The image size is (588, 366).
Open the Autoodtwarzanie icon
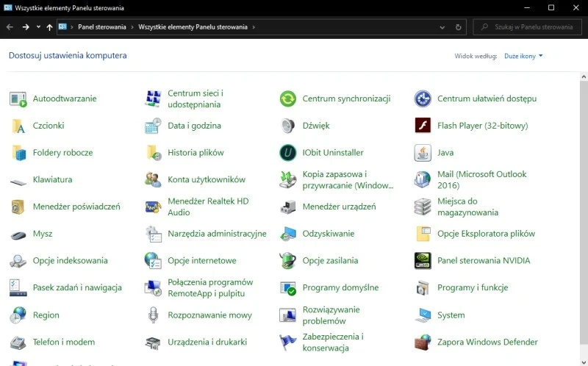pos(18,99)
